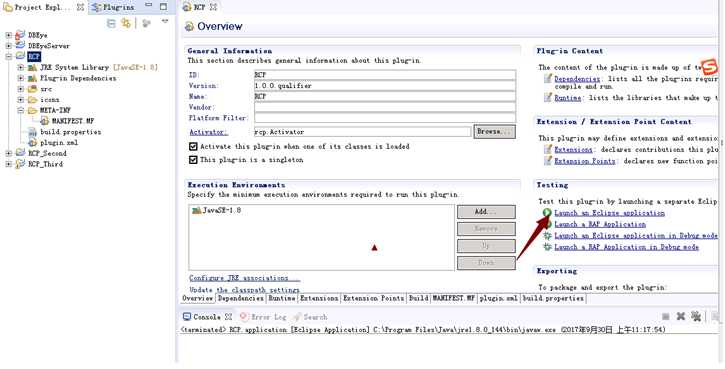The image size is (725, 369).
Task: Click the page icon beside Dependencies link
Action: [548, 79]
